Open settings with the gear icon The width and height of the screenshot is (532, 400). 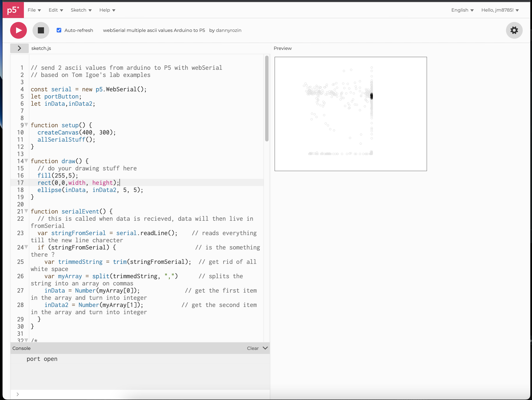(514, 30)
